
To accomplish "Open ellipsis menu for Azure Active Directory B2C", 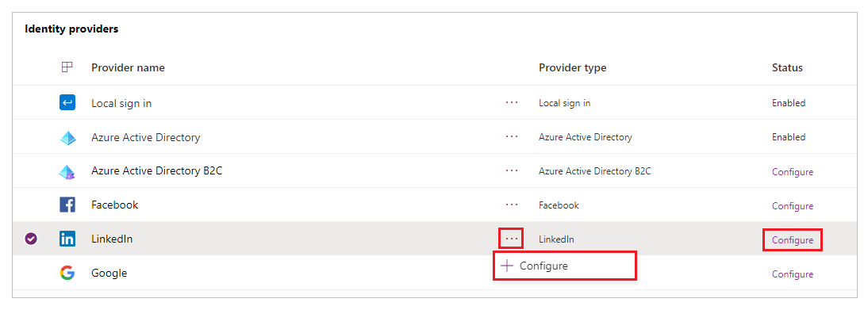I will pos(512,171).
